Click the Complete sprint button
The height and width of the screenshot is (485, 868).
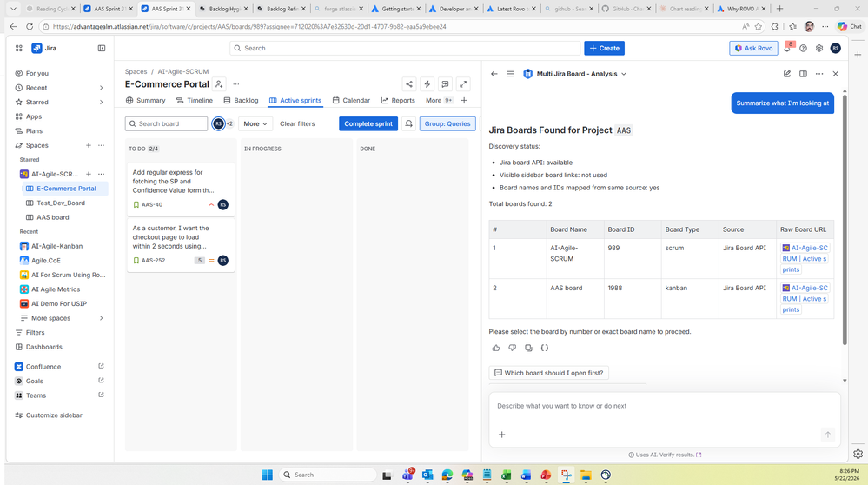[368, 124]
